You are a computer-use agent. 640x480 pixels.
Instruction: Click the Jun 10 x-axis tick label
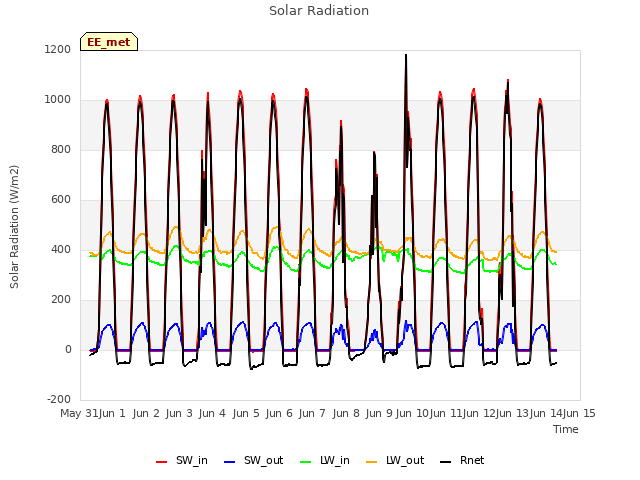pos(412,413)
